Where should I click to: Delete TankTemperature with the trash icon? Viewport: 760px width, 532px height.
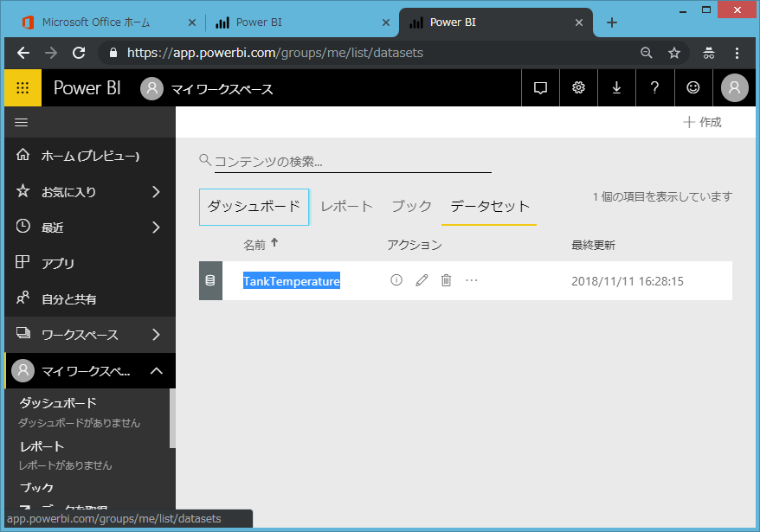coord(447,280)
